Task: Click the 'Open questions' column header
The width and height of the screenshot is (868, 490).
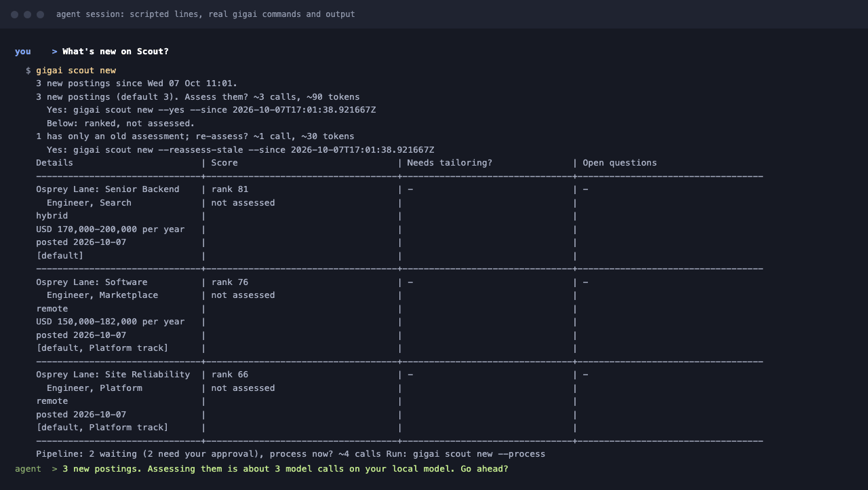Action: (x=620, y=163)
